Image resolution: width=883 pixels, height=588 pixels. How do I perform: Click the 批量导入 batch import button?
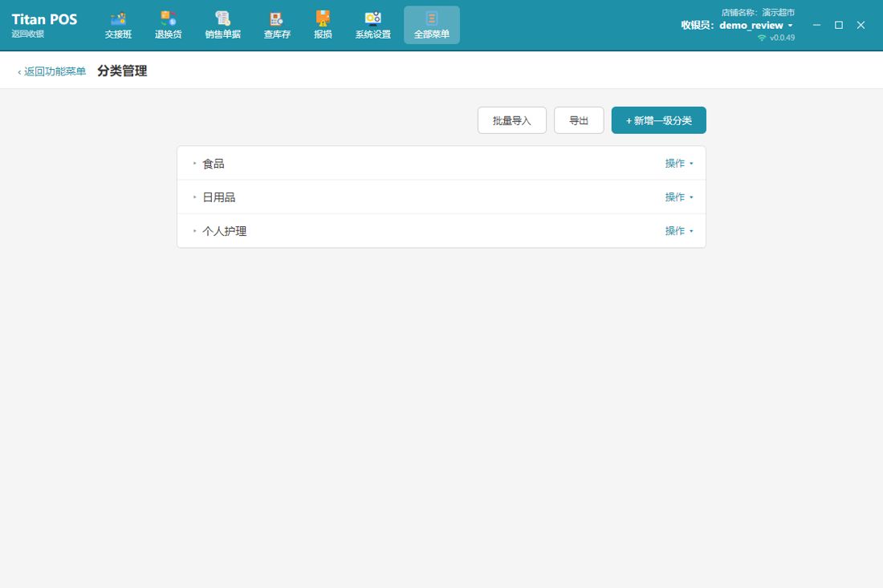pyautogui.click(x=512, y=120)
